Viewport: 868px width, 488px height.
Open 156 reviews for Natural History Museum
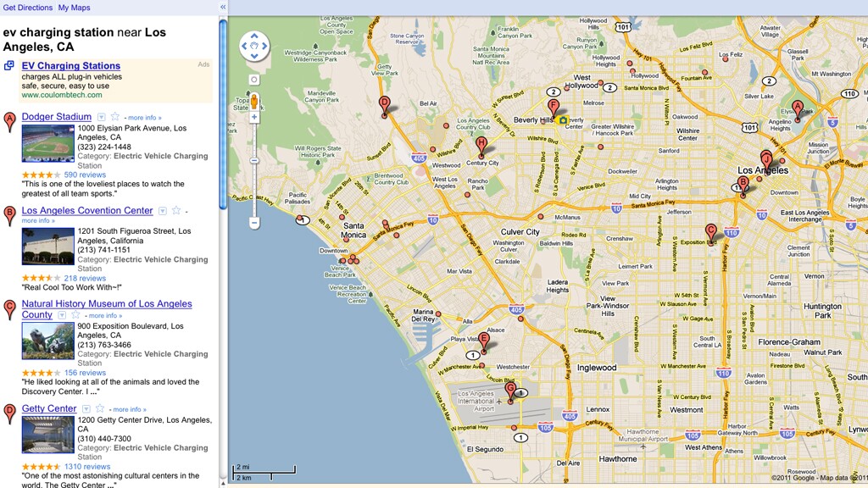[x=85, y=373]
